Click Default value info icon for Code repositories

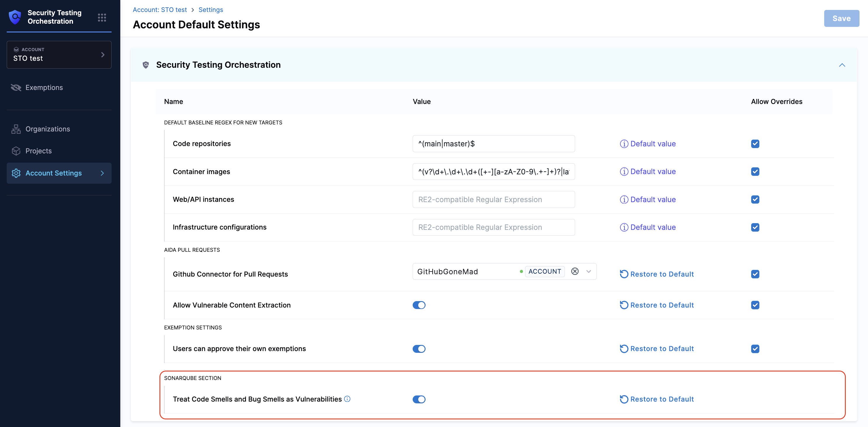[624, 144]
